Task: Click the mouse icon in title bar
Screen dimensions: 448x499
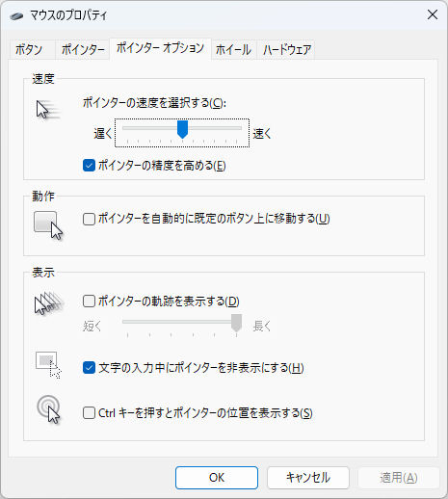Action: (x=16, y=15)
